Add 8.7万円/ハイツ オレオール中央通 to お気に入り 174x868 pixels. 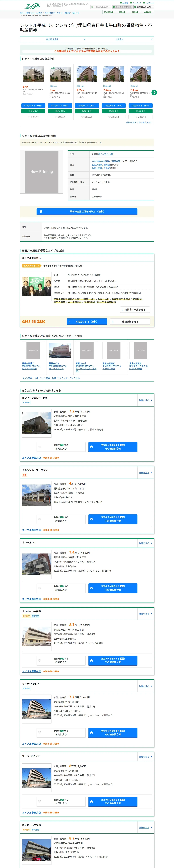(x=61, y=660)
